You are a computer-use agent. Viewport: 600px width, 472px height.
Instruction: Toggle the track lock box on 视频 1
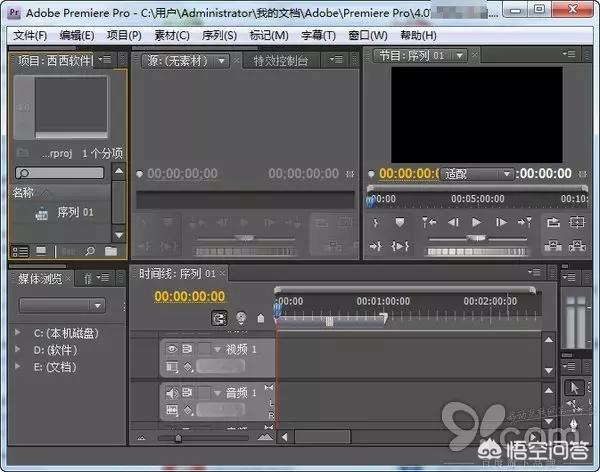click(x=203, y=348)
